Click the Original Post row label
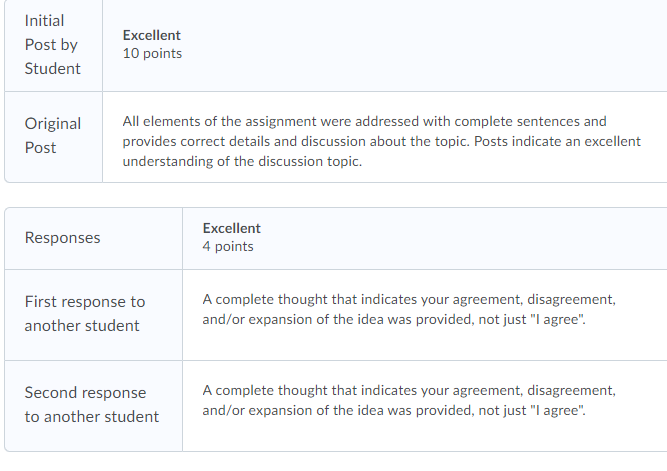 click(x=53, y=135)
